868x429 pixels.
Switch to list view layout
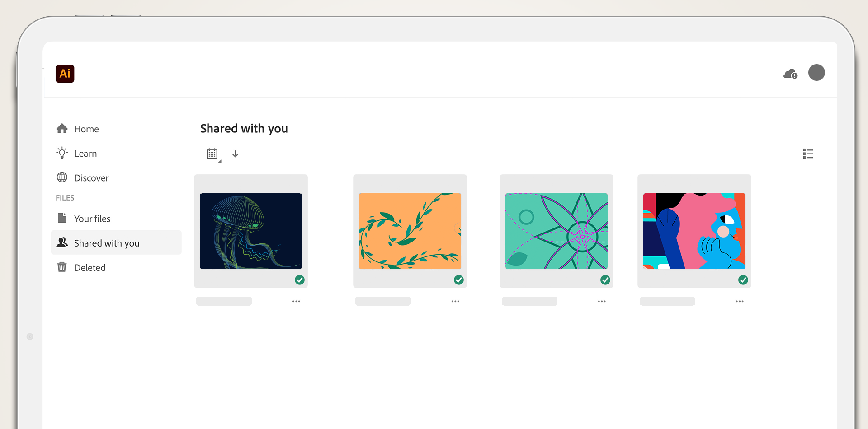[x=808, y=154]
